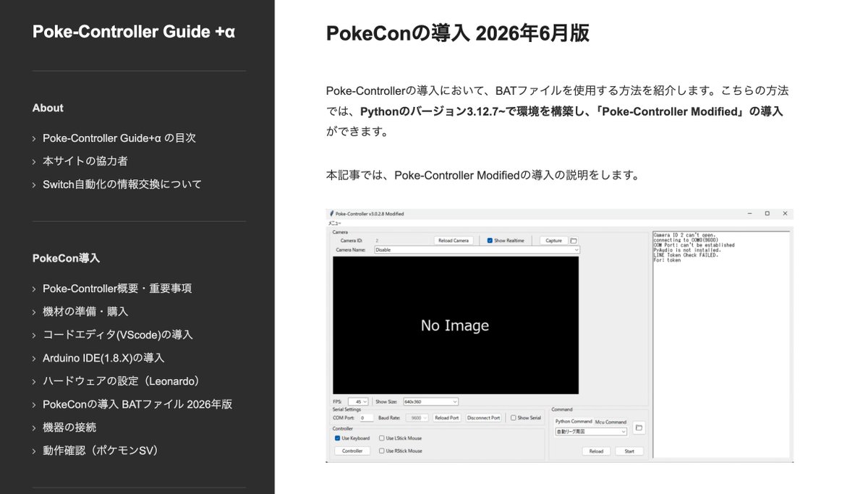Viewport: 868px width, 494px height.
Task: Click the PokeConの導入 2026年6月版 page heading
Action: [458, 33]
